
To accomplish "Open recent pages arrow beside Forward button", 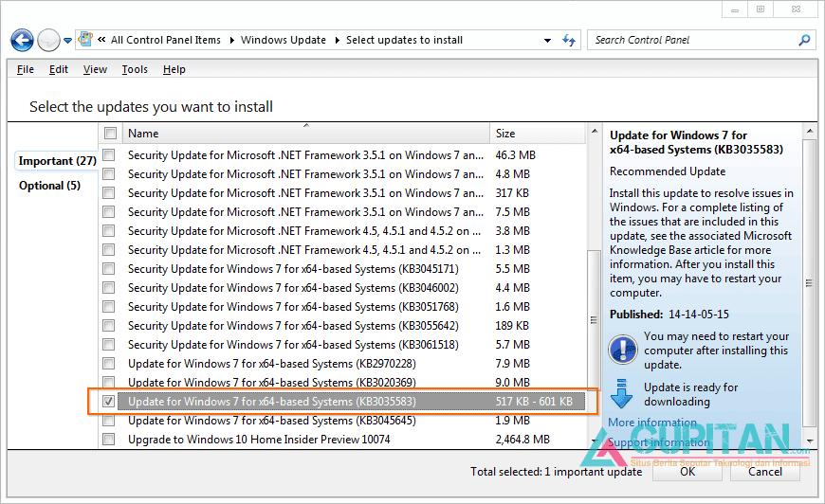I will click(67, 41).
